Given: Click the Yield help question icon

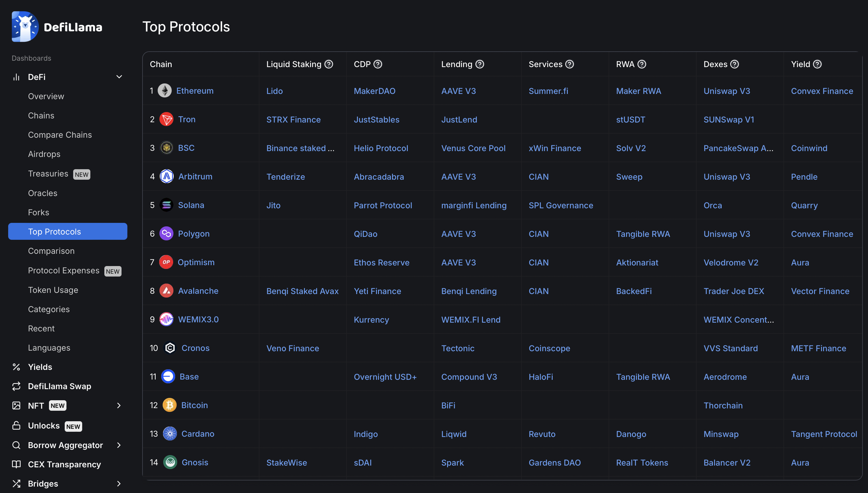Looking at the screenshot, I should (x=817, y=64).
